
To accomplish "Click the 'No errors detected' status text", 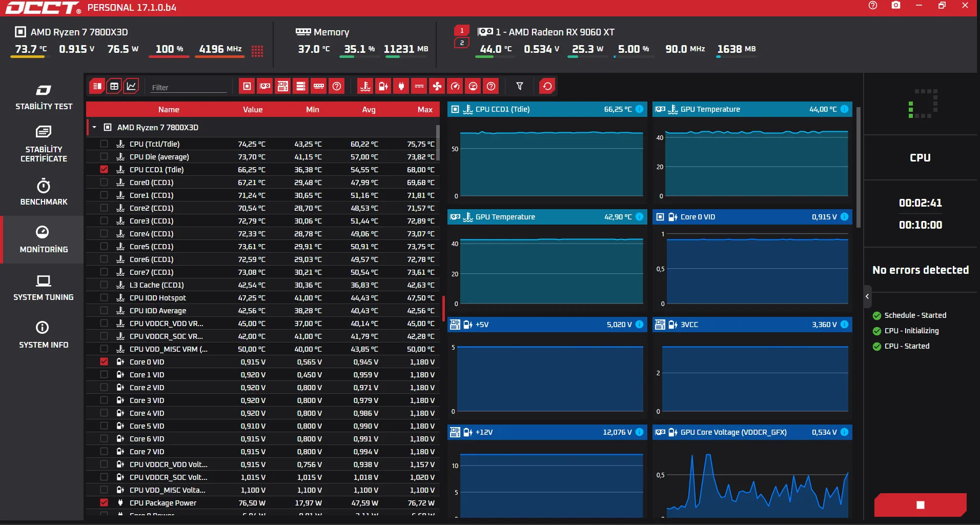I will 921,270.
